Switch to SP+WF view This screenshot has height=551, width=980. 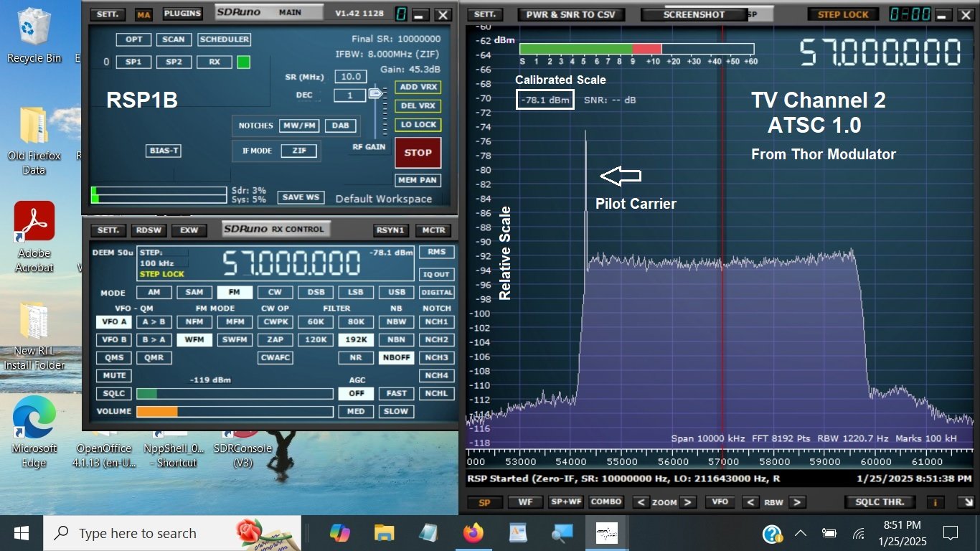click(x=566, y=502)
